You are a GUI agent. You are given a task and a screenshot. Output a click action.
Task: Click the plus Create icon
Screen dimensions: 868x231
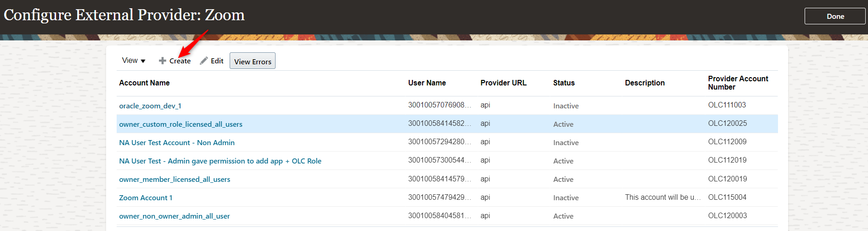click(163, 61)
